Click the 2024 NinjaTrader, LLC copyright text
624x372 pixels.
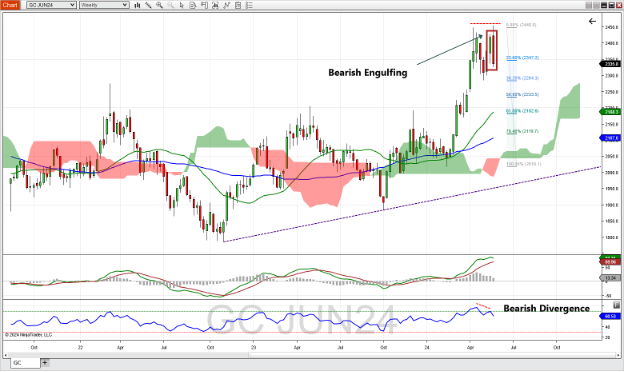28,335
